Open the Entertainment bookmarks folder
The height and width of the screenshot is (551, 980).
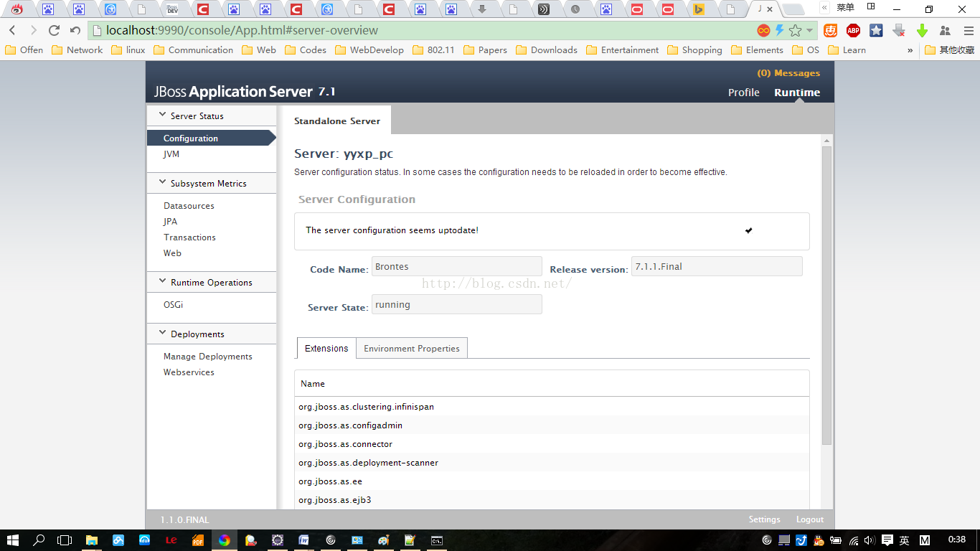pos(622,50)
